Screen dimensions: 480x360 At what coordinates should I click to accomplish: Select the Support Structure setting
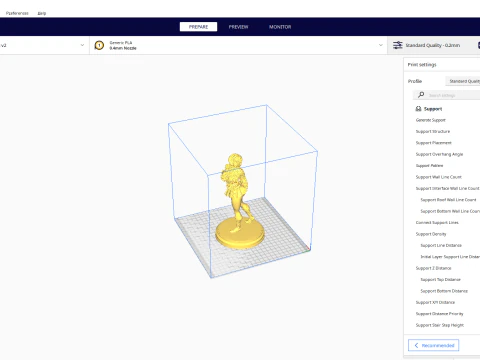coord(433,131)
